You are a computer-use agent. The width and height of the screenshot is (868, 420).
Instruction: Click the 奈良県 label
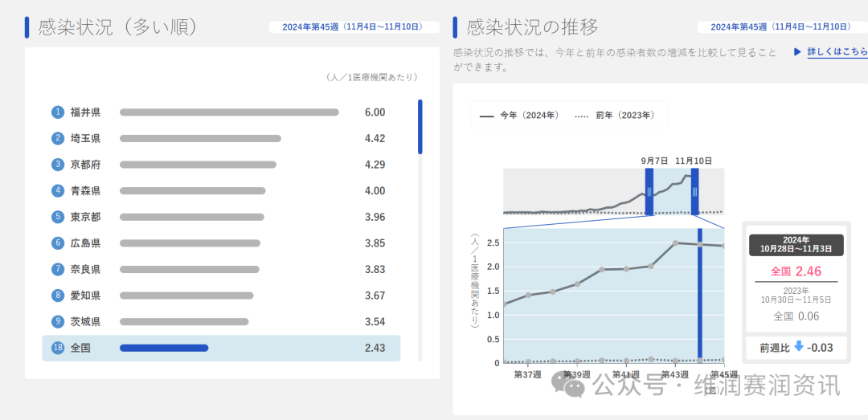[x=85, y=270]
